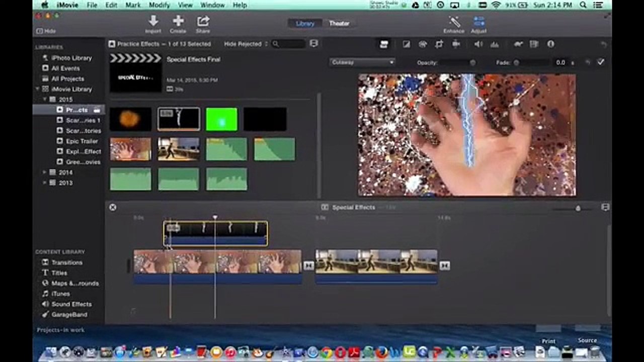Open the Cutaway overlay style dropdown

click(362, 62)
